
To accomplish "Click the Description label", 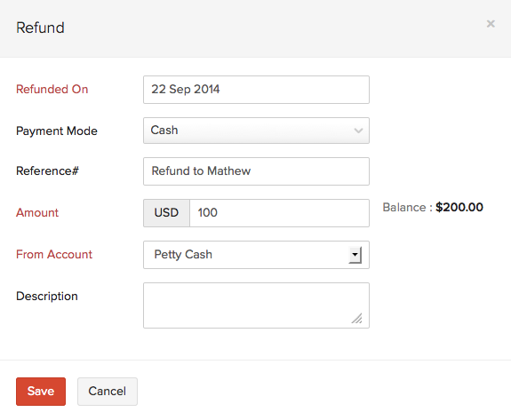I will coord(47,297).
